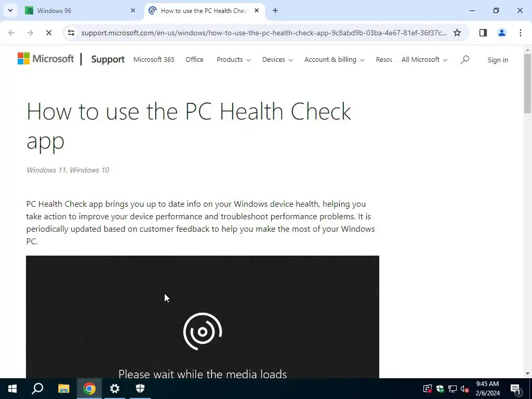Click Chrome taskbar icon
The height and width of the screenshot is (399, 532).
click(89, 389)
